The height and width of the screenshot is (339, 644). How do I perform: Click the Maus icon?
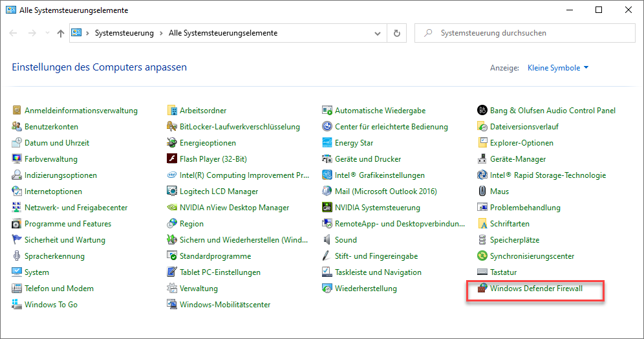point(482,191)
